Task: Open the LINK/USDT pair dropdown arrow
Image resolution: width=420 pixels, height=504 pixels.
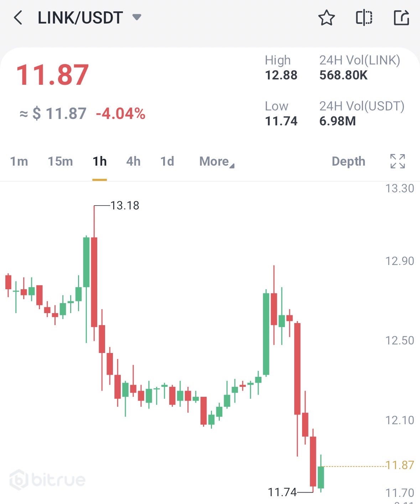Action: pos(137,17)
